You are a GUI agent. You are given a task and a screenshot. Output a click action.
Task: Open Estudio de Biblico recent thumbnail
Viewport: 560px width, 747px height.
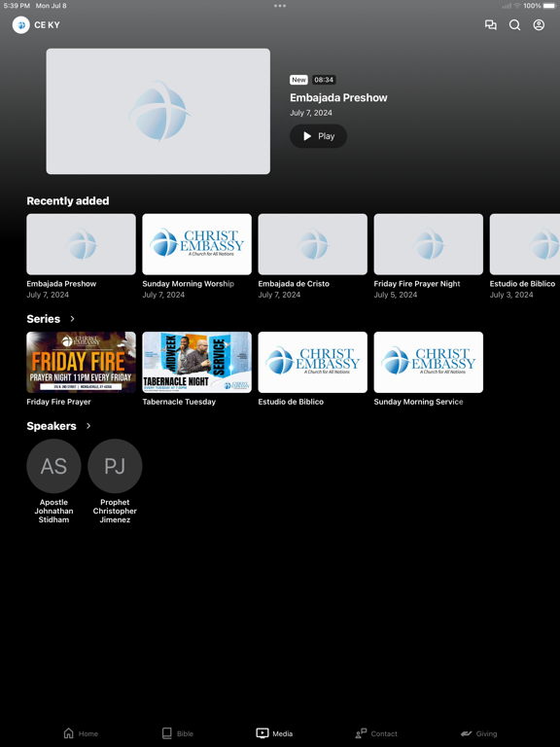525,244
